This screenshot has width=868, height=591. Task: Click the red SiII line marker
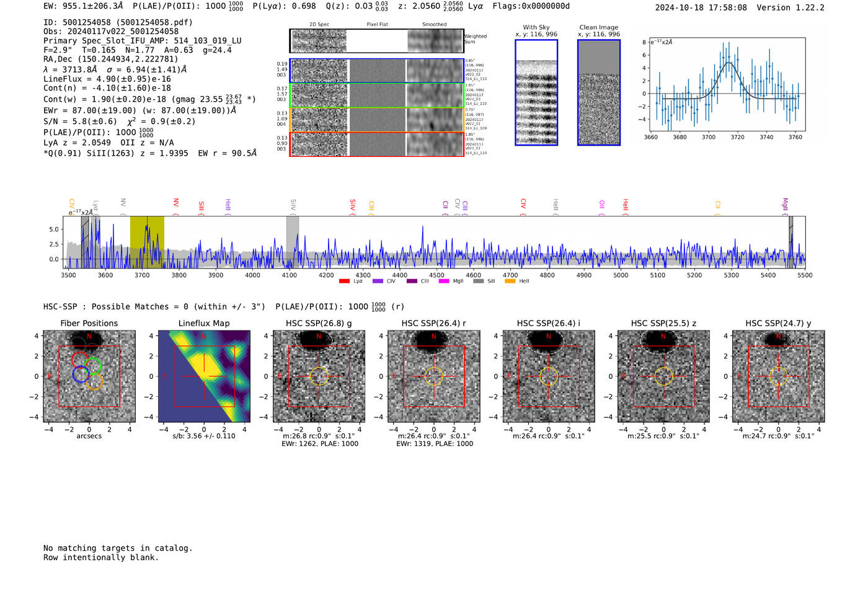[x=201, y=208]
